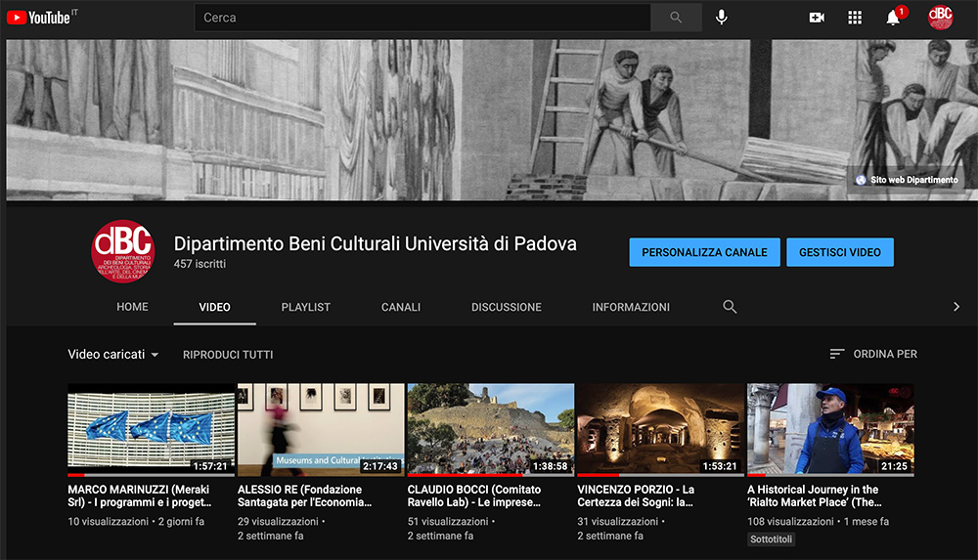The height and width of the screenshot is (560, 978).
Task: Expand the Video caricati dropdown
Action: [112, 354]
